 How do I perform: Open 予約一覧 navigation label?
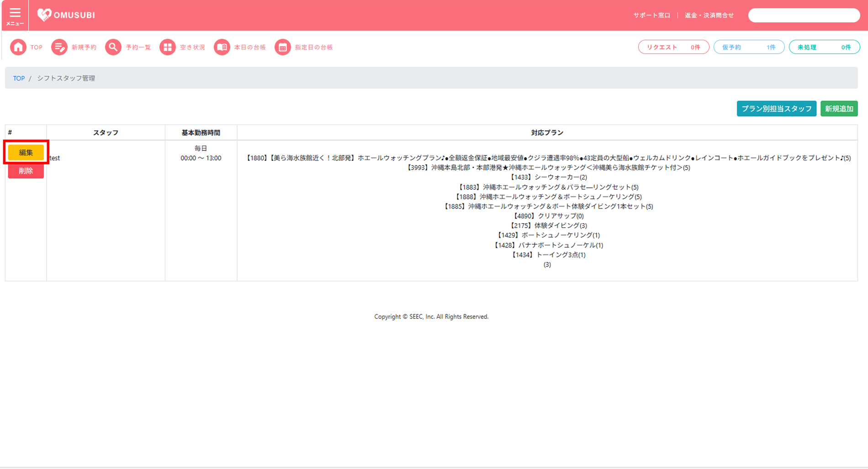click(138, 48)
